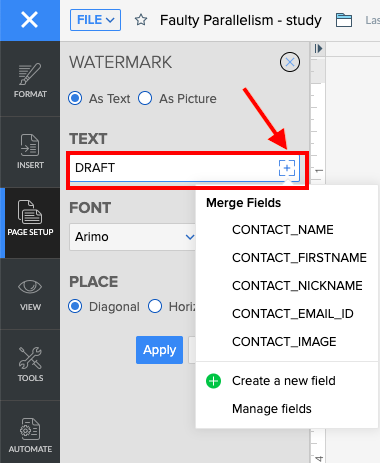The image size is (380, 463).
Task: Click the DRAFT watermark text field
Action: pos(173,168)
